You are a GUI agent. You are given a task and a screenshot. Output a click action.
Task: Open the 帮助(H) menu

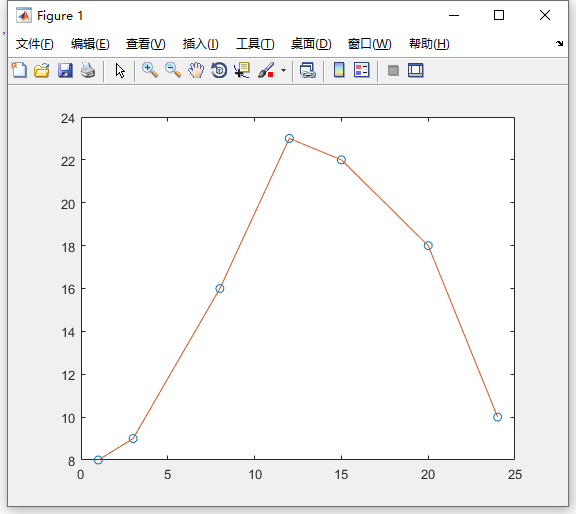(x=429, y=44)
